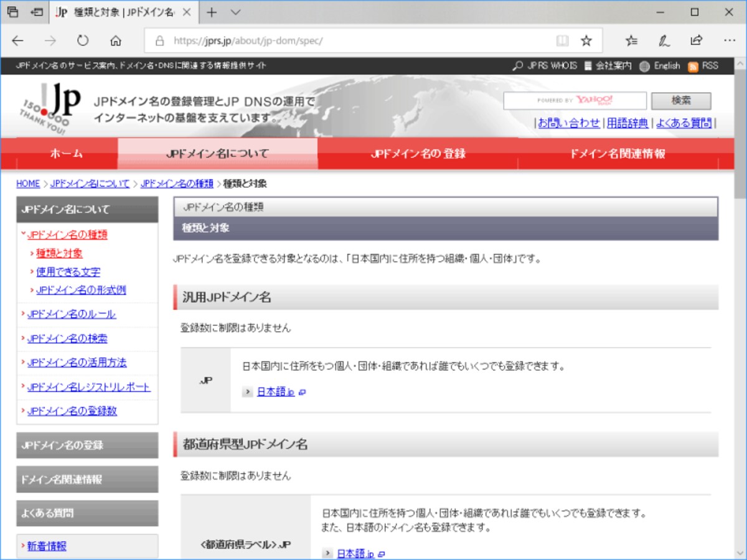
Task: Show tab previews chevron
Action: [235, 12]
